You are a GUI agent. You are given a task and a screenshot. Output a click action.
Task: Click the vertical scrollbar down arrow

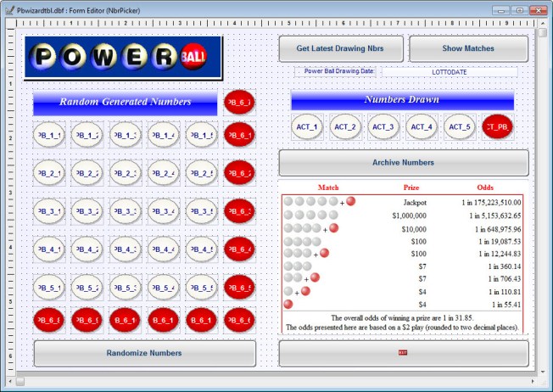pyautogui.click(x=543, y=372)
